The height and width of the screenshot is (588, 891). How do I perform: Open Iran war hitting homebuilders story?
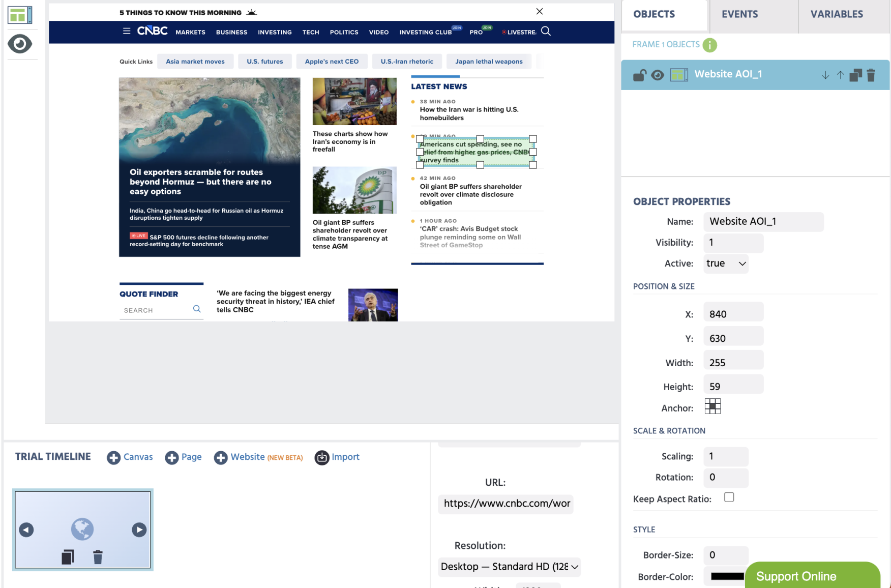point(469,113)
